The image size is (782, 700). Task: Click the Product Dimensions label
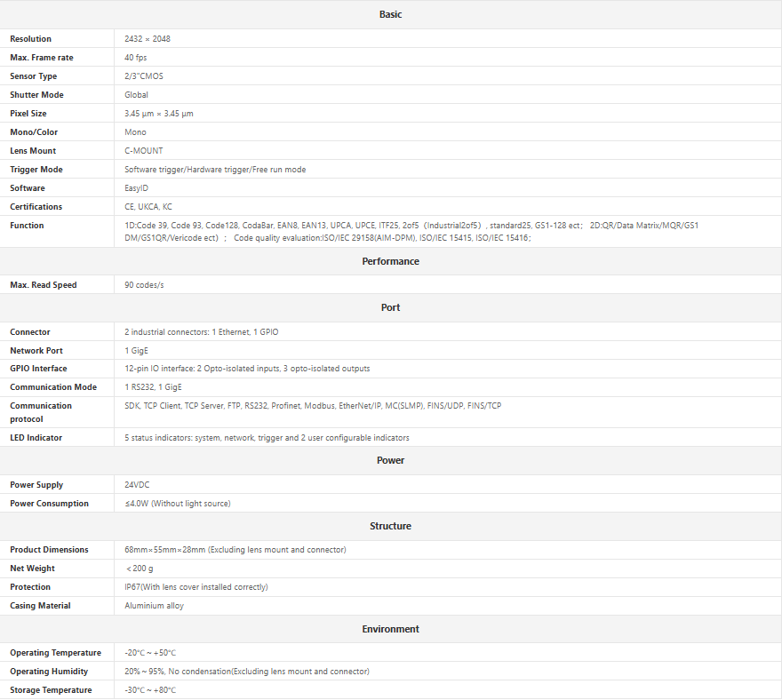click(x=49, y=550)
